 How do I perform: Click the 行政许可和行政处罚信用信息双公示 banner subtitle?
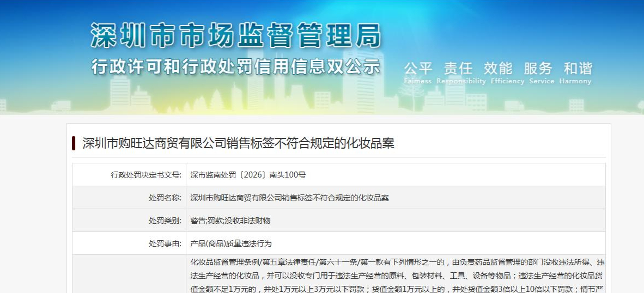pyautogui.click(x=236, y=67)
